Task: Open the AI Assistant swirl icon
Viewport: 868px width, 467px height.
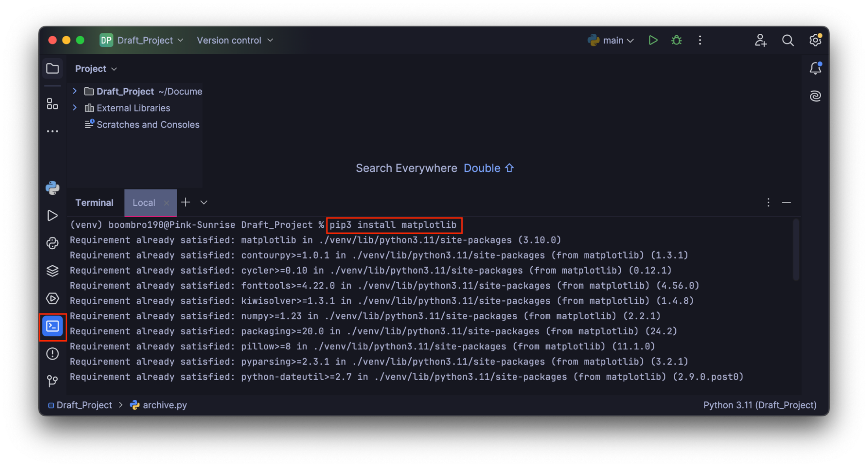Action: (815, 96)
